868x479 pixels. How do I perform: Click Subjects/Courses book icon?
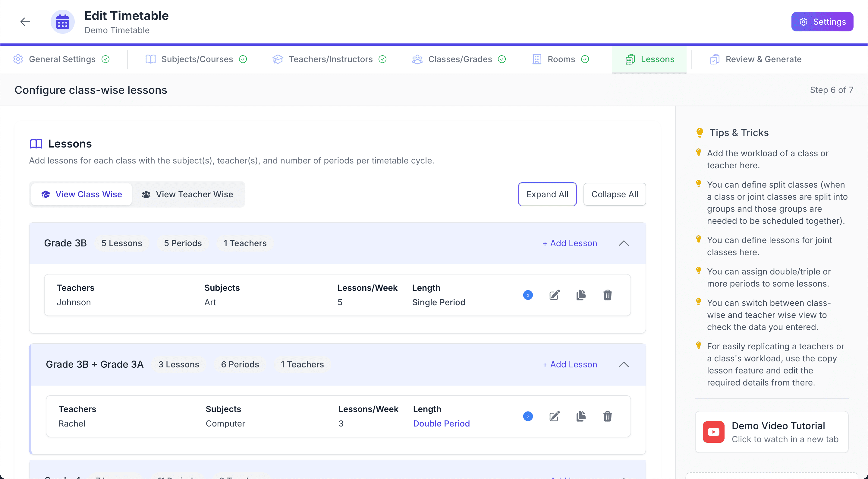[x=150, y=59]
